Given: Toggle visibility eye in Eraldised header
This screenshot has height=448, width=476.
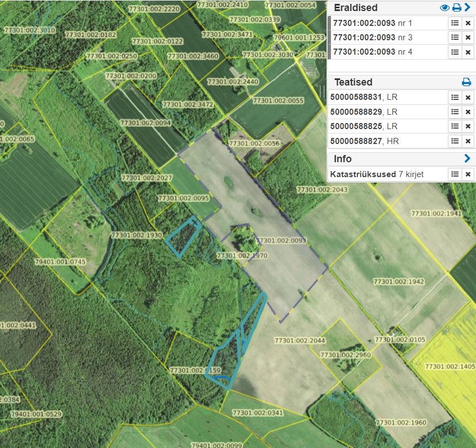Looking at the screenshot, I should click(445, 8).
